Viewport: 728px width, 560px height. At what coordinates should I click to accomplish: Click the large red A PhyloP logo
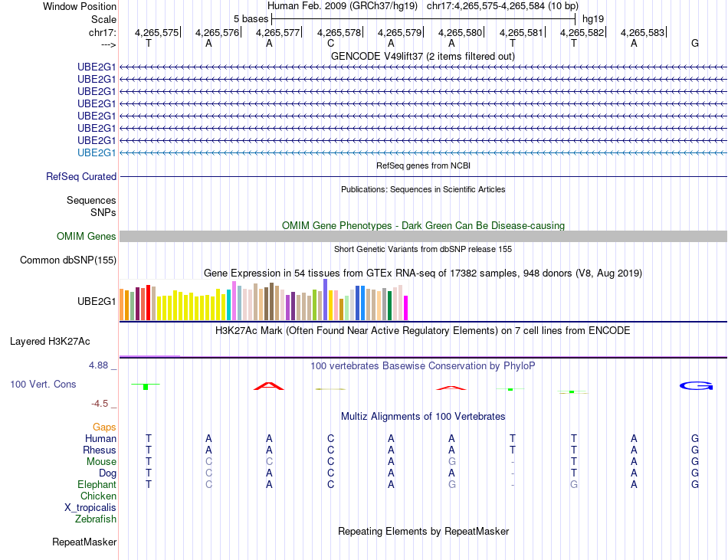click(269, 386)
